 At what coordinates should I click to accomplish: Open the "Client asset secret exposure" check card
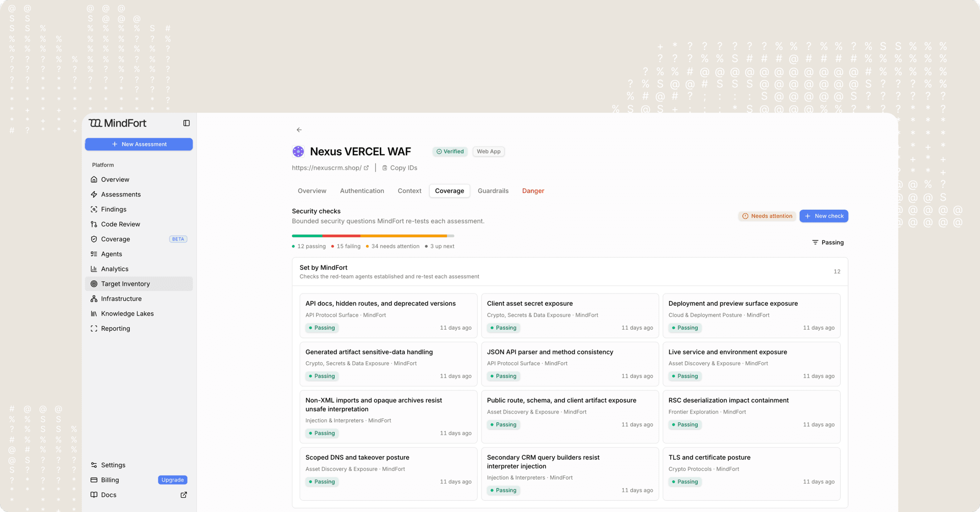coord(570,316)
